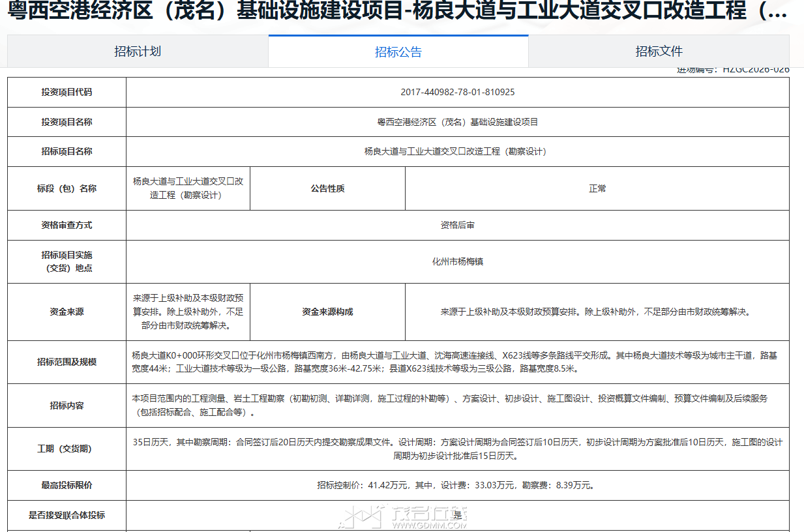The height and width of the screenshot is (532, 804).
Task: Select the 投资项目名称 label cell
Action: tap(67, 122)
